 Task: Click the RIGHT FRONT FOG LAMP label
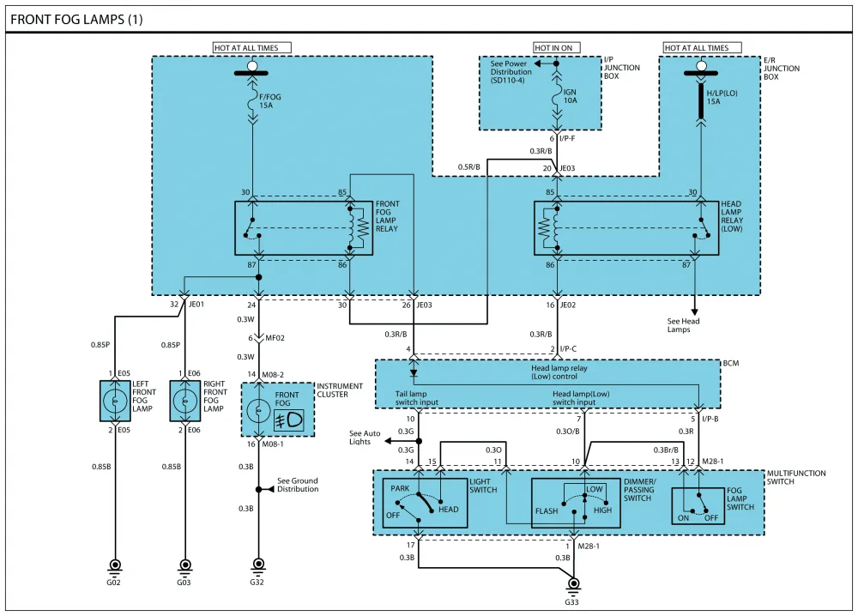click(215, 396)
